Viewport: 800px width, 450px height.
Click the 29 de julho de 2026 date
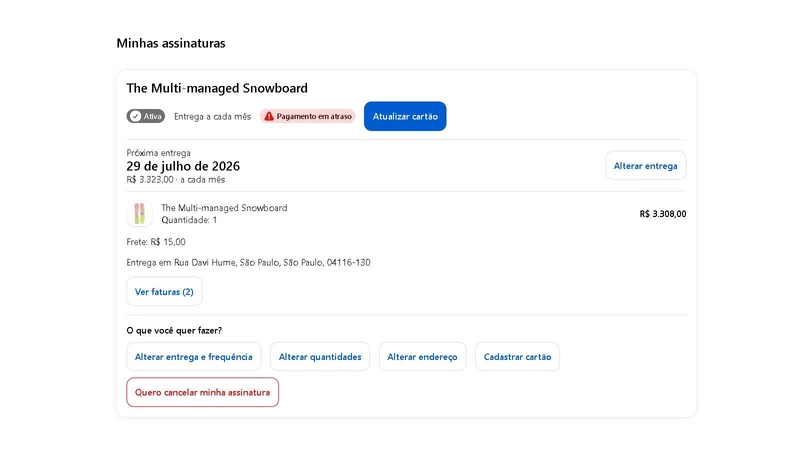[183, 166]
